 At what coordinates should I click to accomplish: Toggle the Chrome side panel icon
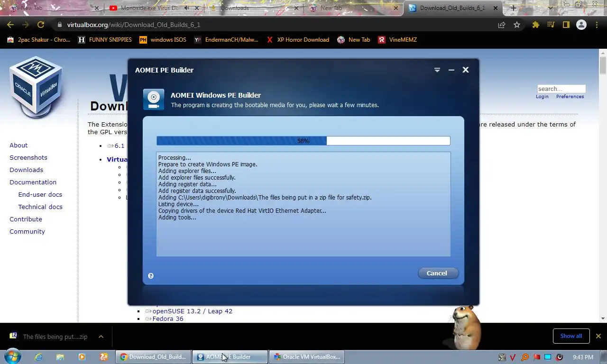pyautogui.click(x=566, y=25)
